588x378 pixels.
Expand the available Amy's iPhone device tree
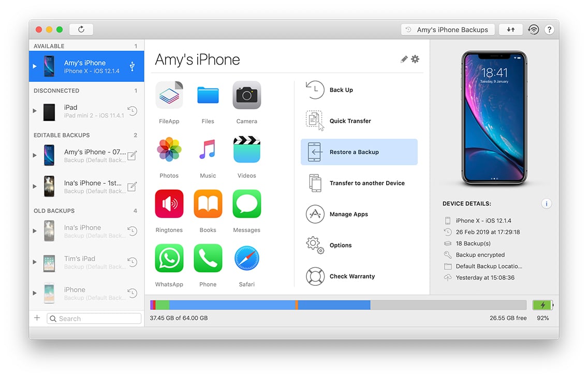(35, 66)
